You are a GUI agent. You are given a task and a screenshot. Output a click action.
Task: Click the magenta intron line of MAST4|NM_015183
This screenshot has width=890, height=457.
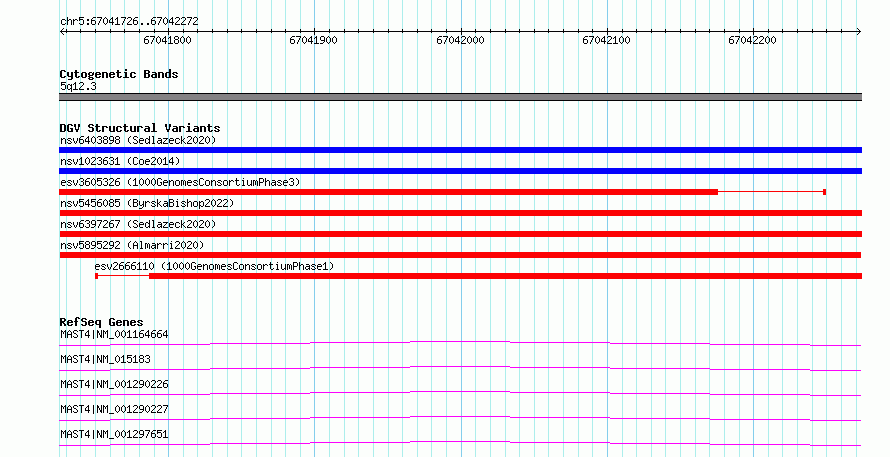click(460, 367)
